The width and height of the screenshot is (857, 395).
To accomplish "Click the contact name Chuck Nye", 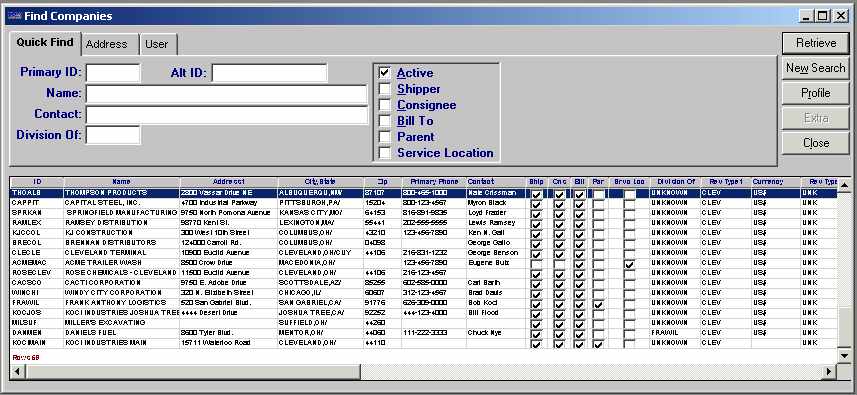I will 484,333.
